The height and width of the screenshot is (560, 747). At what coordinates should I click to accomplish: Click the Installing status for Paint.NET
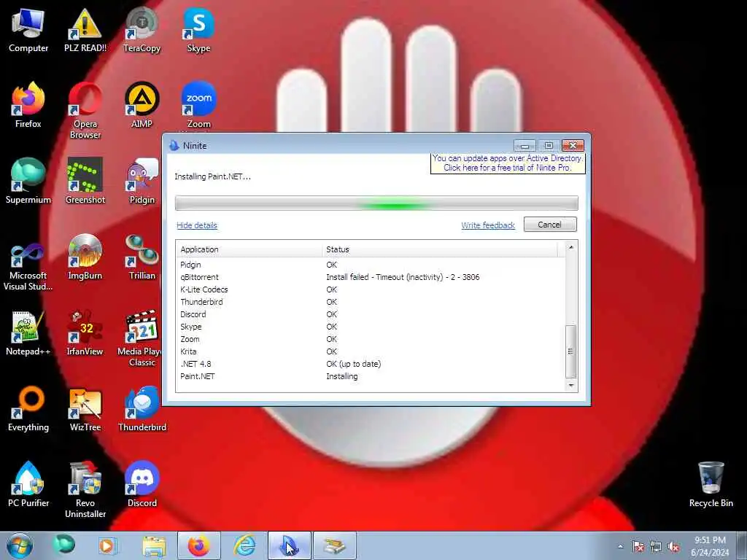pos(341,376)
